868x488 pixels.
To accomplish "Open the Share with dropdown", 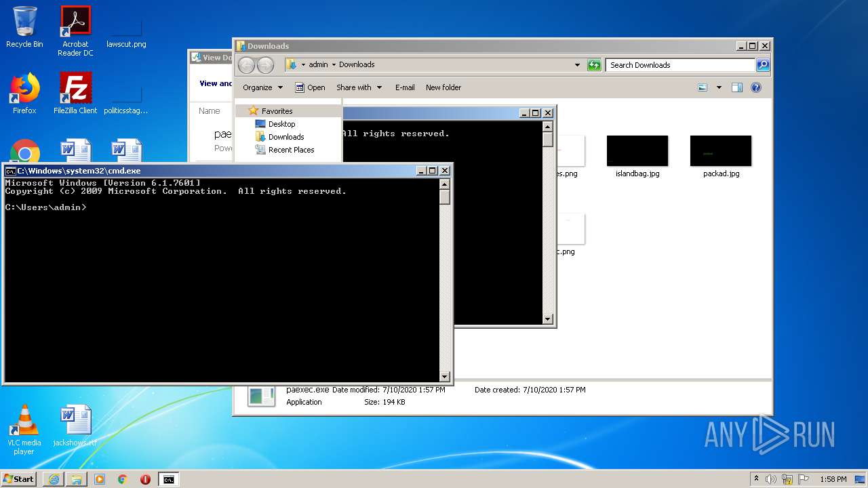I will [x=359, y=87].
